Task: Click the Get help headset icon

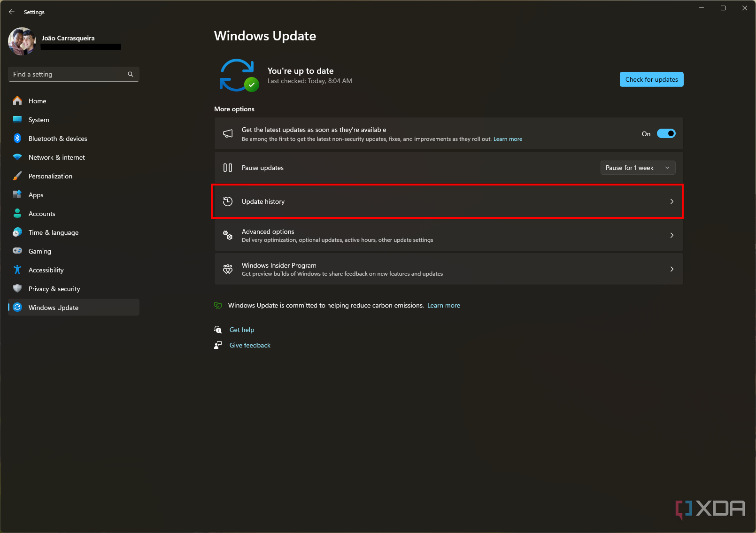Action: pos(218,330)
